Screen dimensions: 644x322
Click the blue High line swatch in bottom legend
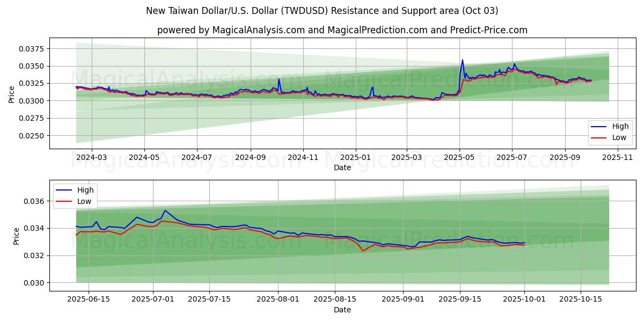click(64, 190)
